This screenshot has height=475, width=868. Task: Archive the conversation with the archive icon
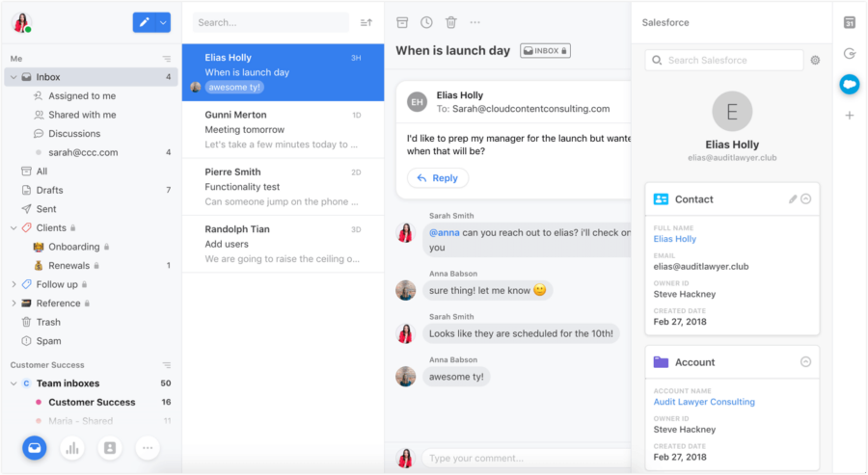pyautogui.click(x=402, y=22)
